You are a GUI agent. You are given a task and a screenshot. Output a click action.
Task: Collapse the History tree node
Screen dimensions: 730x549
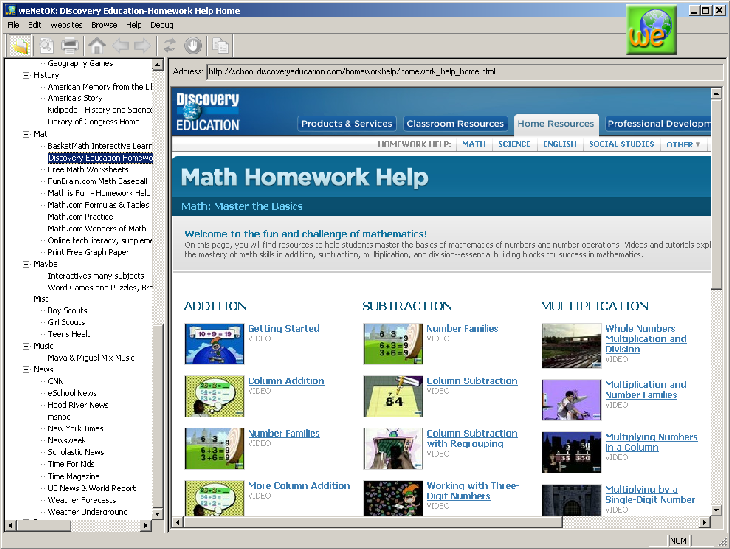pyautogui.click(x=26, y=75)
